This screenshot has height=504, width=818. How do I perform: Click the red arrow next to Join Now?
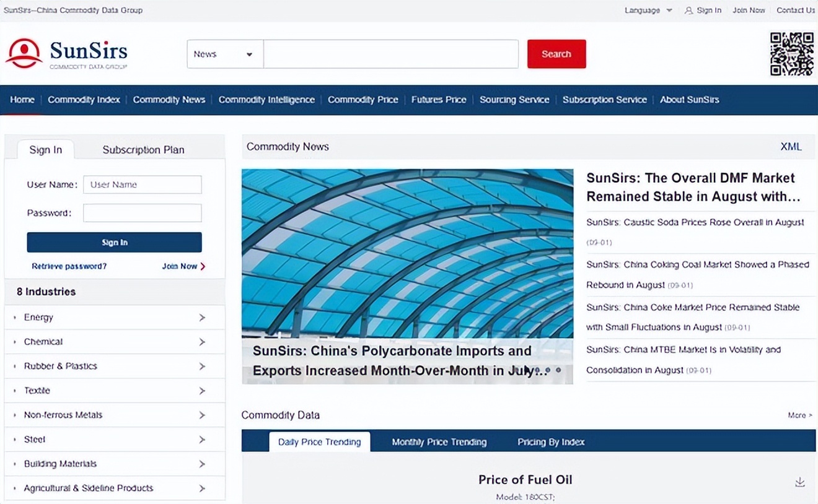point(203,266)
